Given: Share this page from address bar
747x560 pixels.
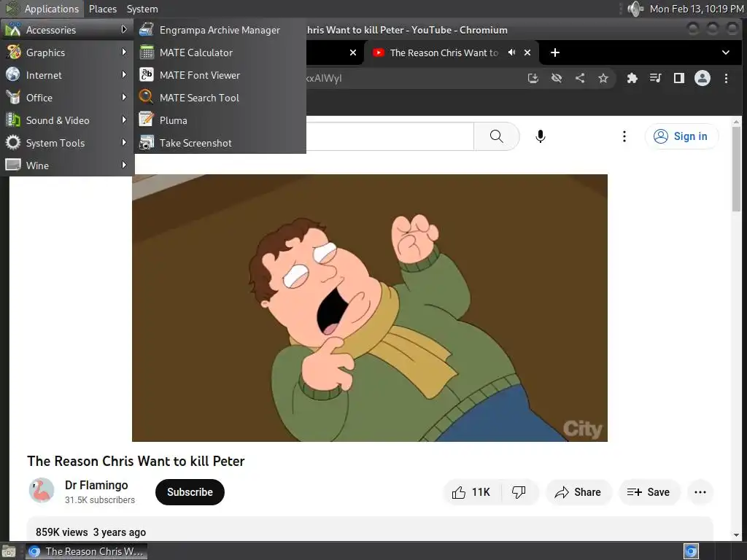Looking at the screenshot, I should 580,78.
